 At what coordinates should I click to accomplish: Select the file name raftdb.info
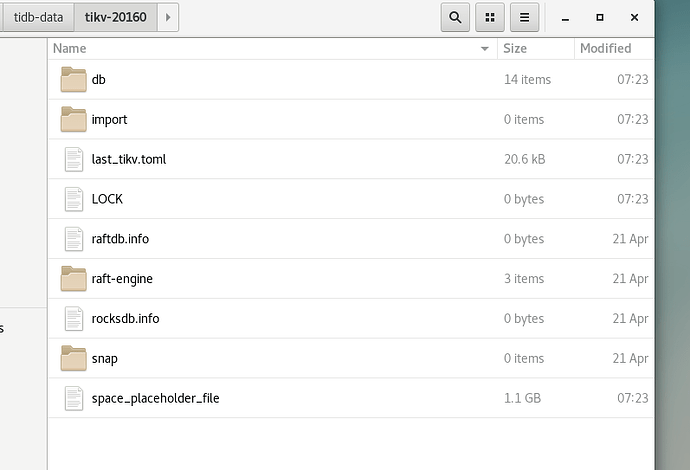tap(120, 239)
